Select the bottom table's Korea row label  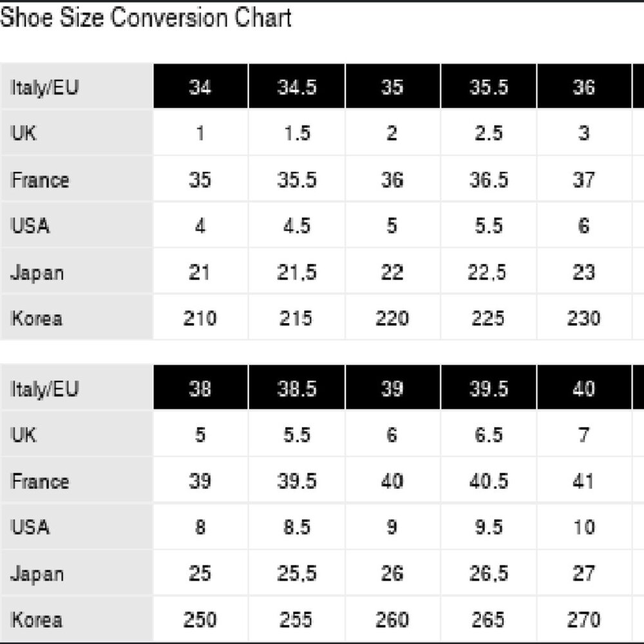[x=37, y=620]
